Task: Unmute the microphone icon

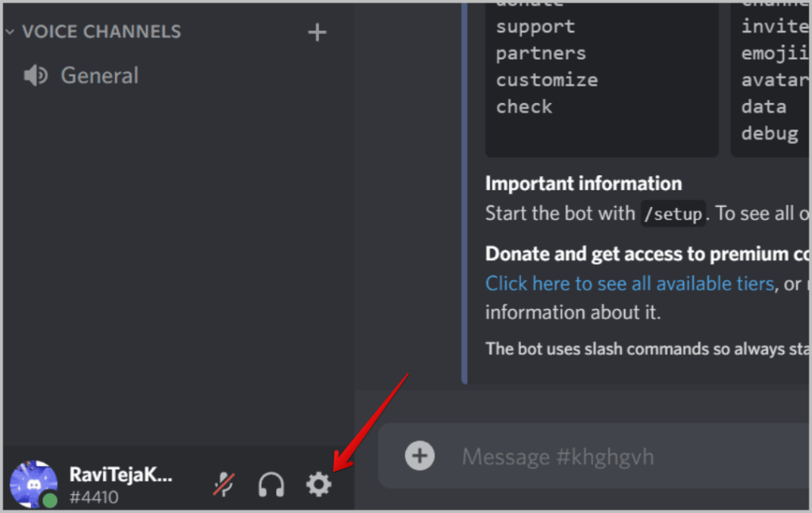Action: coord(224,484)
